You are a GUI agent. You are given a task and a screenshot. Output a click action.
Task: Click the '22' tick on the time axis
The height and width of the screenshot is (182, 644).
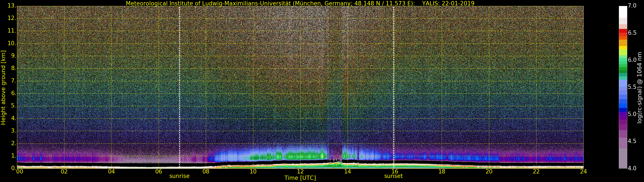536,172
